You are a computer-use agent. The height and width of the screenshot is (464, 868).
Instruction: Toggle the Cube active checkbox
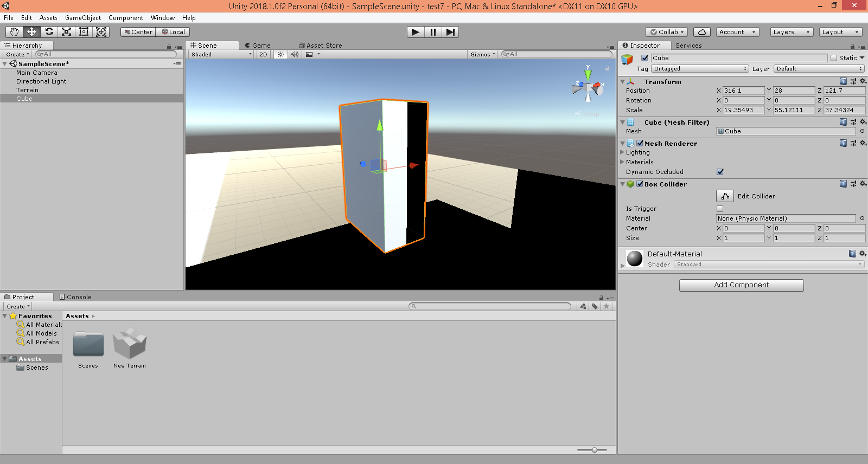tap(644, 58)
